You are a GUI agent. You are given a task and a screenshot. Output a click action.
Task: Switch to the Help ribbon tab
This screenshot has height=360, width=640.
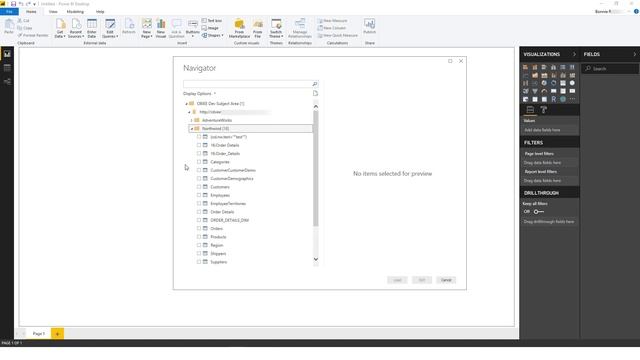click(100, 11)
